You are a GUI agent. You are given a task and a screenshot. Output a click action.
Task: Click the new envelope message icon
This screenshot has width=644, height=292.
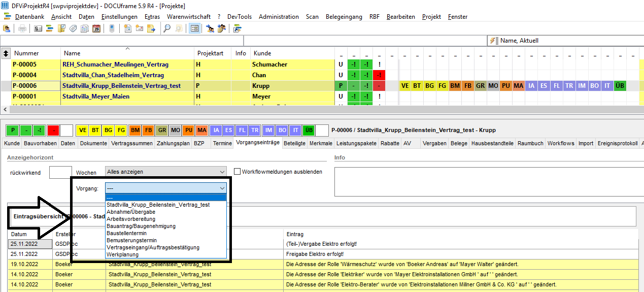139,28
